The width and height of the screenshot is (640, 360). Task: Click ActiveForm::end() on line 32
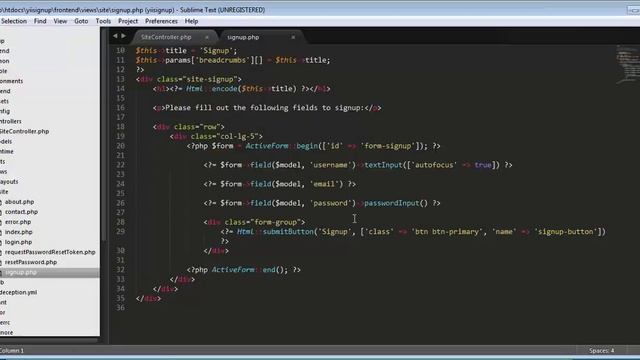[x=249, y=270]
